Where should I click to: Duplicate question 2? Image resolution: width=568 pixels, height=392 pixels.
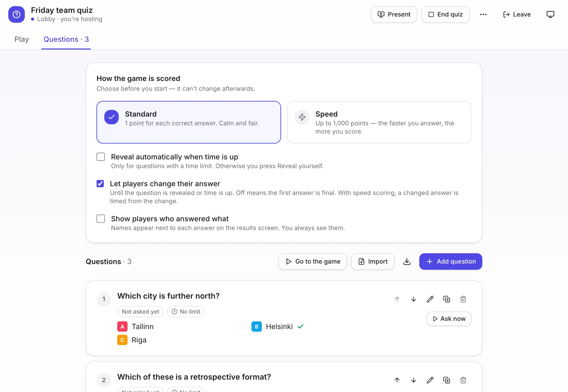pyautogui.click(x=447, y=380)
